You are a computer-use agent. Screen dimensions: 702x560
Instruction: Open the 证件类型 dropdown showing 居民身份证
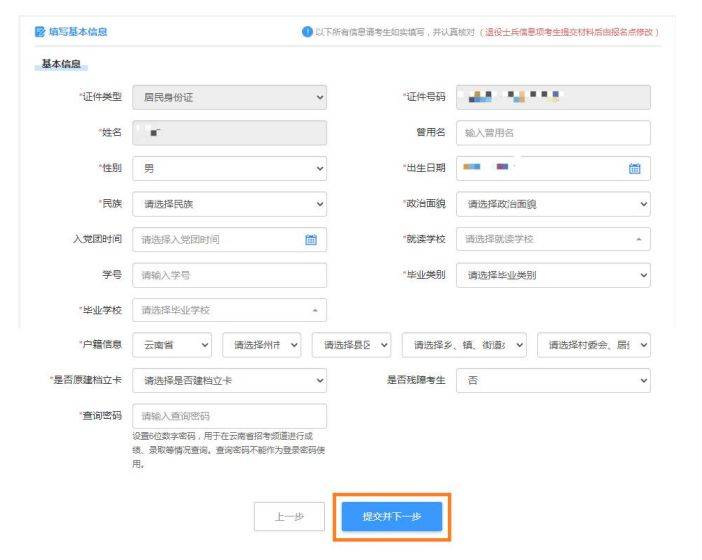click(x=230, y=97)
